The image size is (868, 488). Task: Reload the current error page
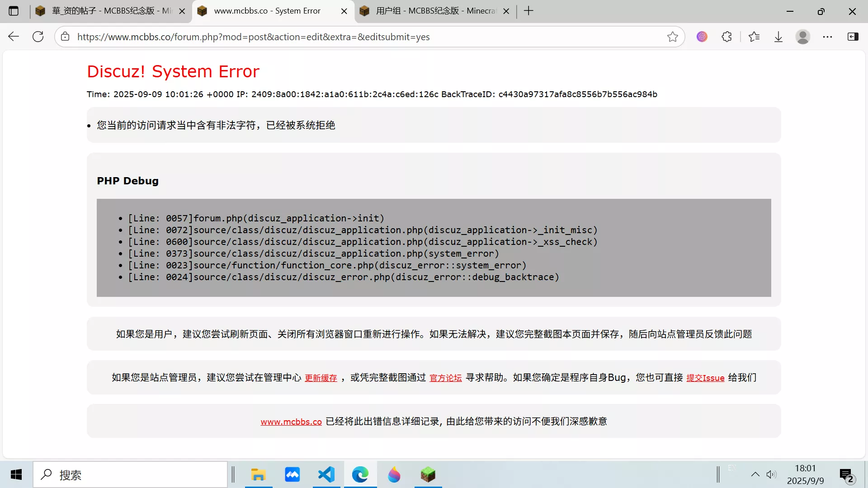click(x=38, y=37)
